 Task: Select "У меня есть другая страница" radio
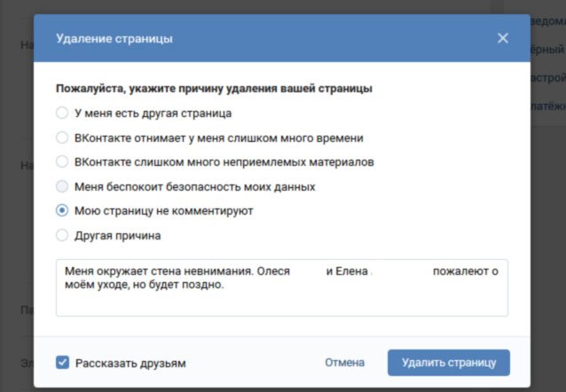point(62,113)
